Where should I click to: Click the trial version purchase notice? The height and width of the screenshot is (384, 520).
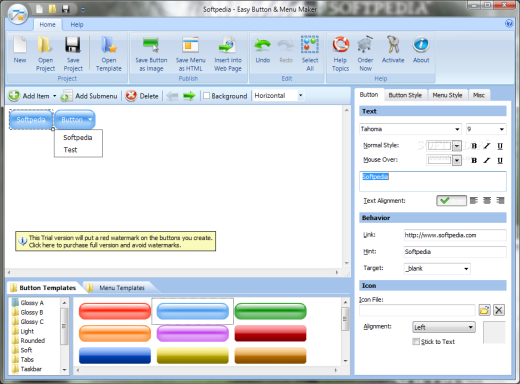116,241
